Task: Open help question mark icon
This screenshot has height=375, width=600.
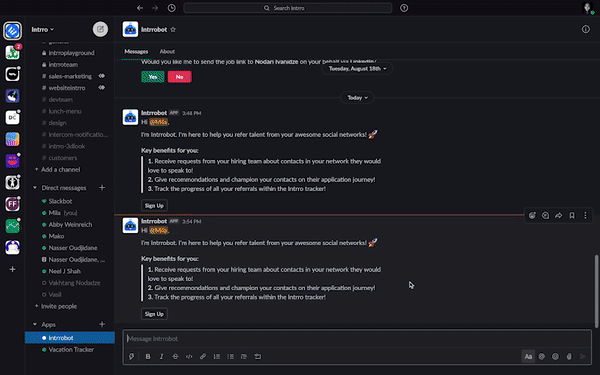Action: tap(404, 8)
